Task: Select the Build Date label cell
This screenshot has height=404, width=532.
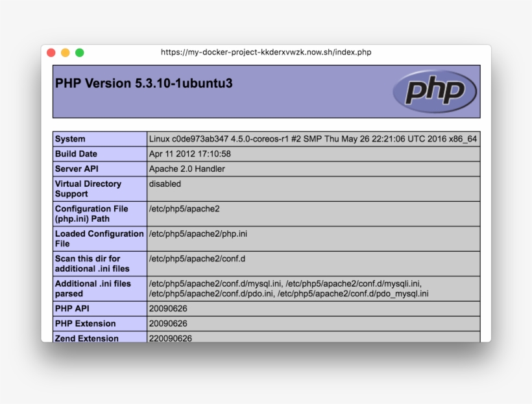Action: pos(76,154)
